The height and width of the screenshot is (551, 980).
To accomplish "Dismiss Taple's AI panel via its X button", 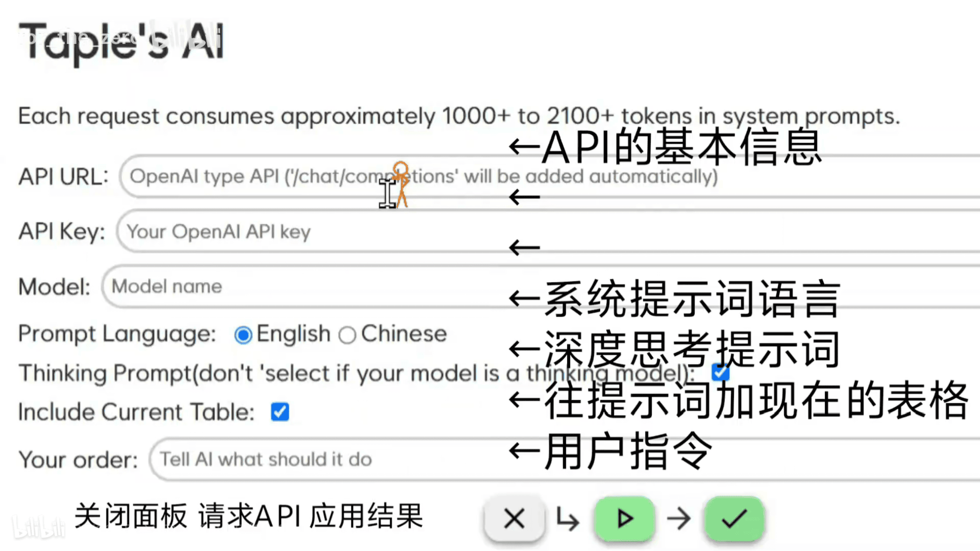I will click(514, 519).
